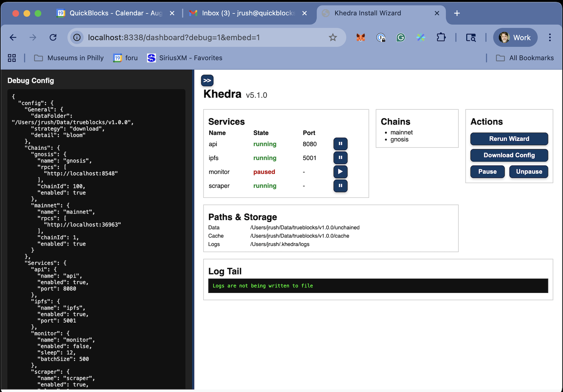Go back with browser back arrow
Screen dimensions: 563x392
[13, 38]
